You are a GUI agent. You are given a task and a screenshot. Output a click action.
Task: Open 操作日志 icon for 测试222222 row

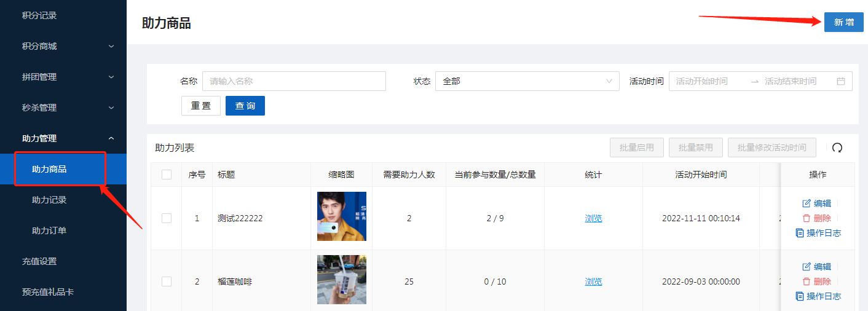(x=800, y=233)
